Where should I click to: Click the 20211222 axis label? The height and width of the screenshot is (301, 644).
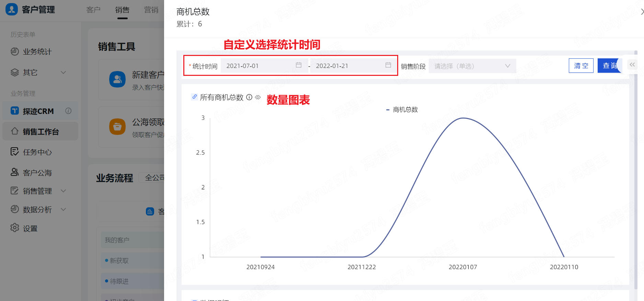(x=361, y=267)
